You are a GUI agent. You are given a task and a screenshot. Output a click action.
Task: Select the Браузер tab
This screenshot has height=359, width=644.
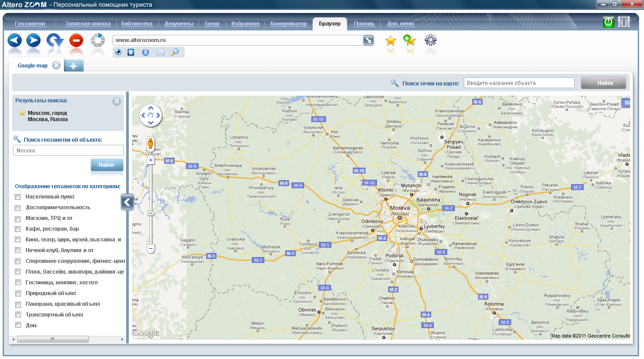coord(330,24)
